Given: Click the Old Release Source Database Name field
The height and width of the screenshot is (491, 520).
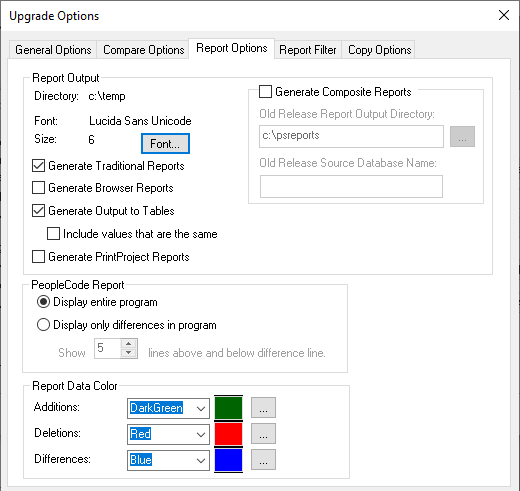Looking at the screenshot, I should click(x=351, y=186).
